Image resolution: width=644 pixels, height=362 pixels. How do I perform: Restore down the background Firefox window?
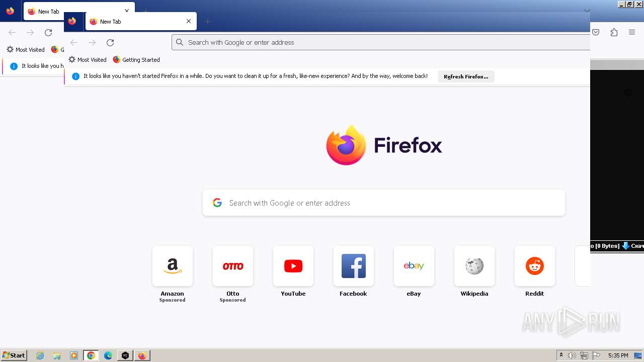[x=629, y=5]
